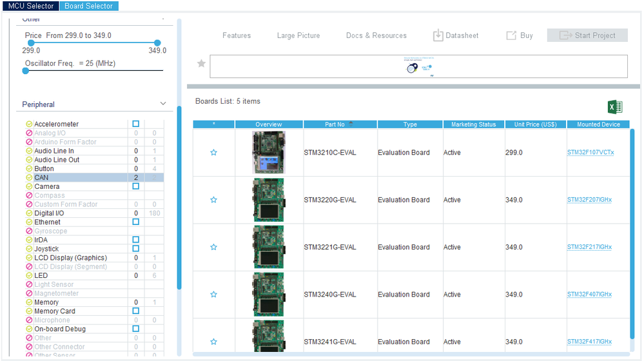The height and width of the screenshot is (361, 644).
Task: Click the LED minimum value field
Action: click(x=136, y=275)
